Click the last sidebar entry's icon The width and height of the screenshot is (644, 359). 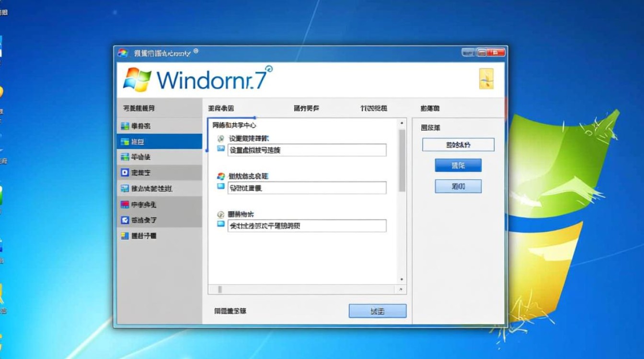pyautogui.click(x=125, y=236)
